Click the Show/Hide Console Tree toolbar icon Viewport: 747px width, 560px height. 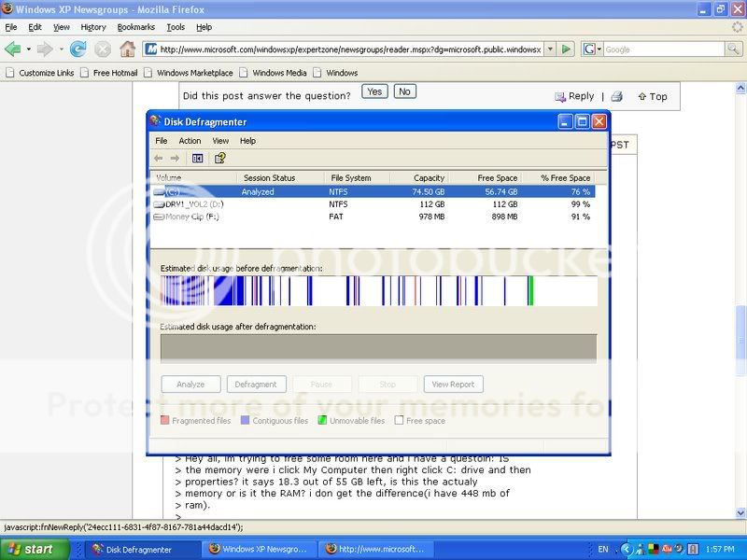(197, 158)
